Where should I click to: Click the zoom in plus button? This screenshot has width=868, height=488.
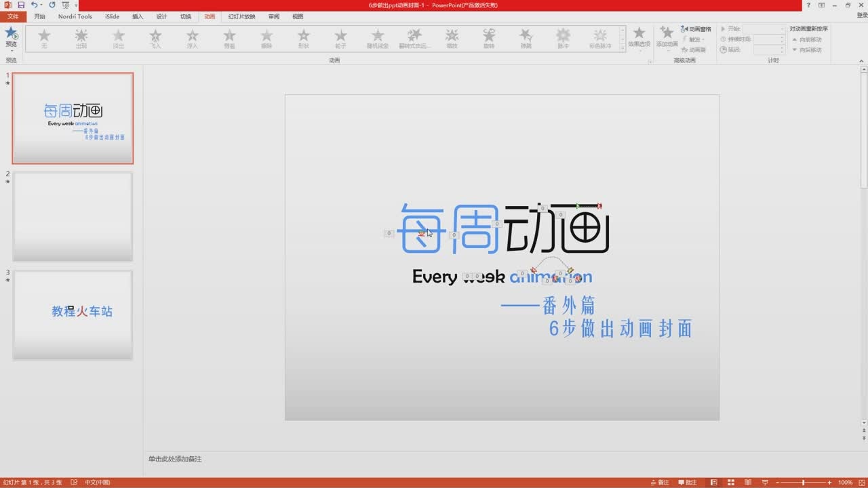(829, 483)
